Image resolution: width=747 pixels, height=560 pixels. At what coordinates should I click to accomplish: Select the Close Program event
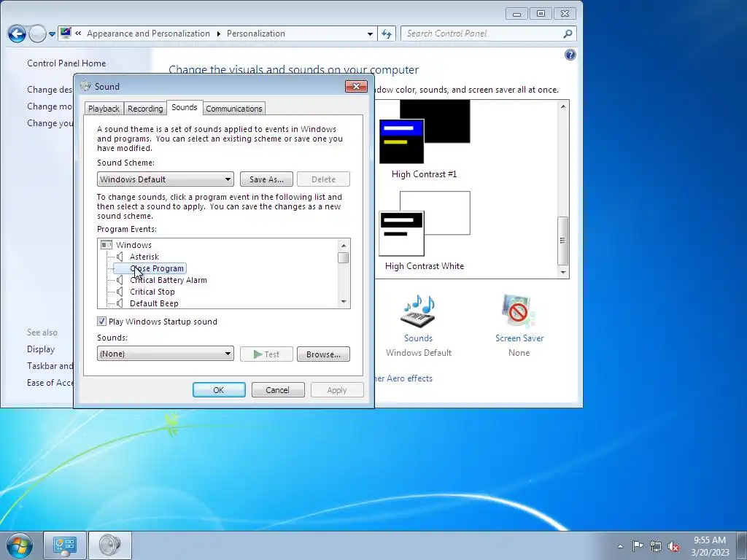[x=156, y=268]
